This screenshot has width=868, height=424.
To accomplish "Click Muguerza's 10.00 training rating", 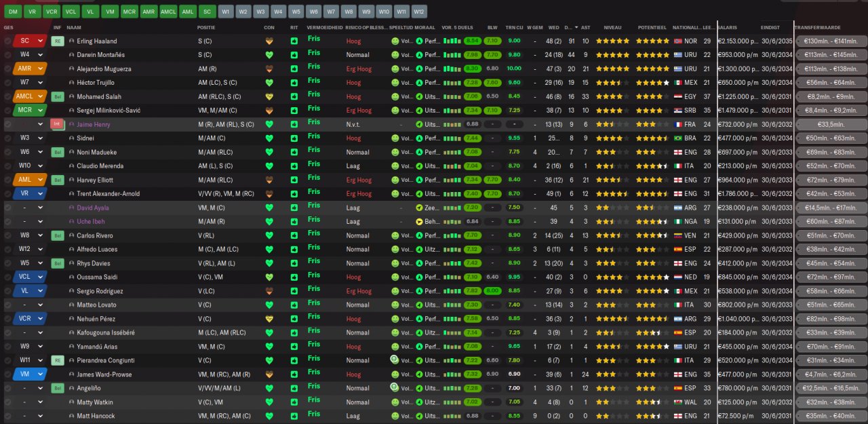I will 514,69.
